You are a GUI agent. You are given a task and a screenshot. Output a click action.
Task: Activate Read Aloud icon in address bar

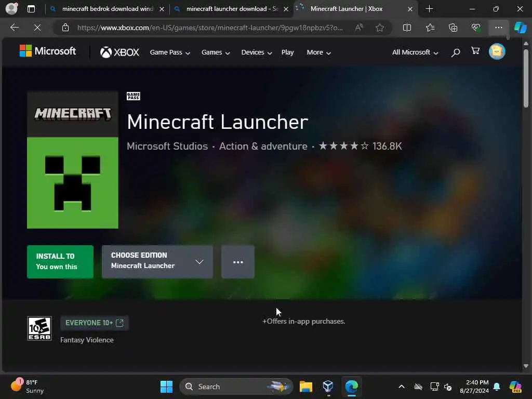click(359, 28)
